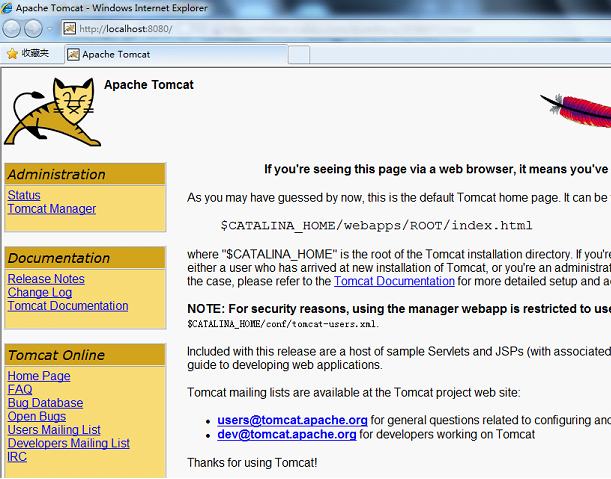
Task: Click the conf/tomcat-users.xml path text
Action: 282,324
